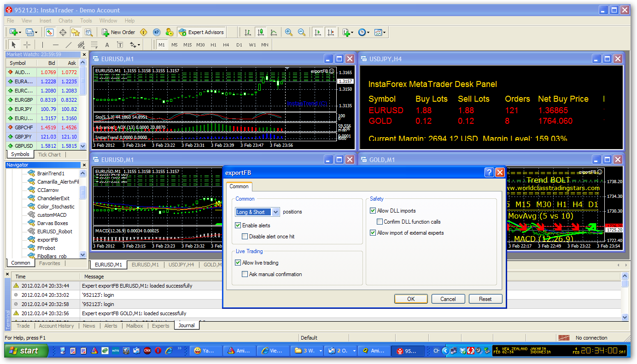Click the blue question-mark toolbar icon
Image resolution: width=637 pixels, height=364 pixels.
pos(157,32)
